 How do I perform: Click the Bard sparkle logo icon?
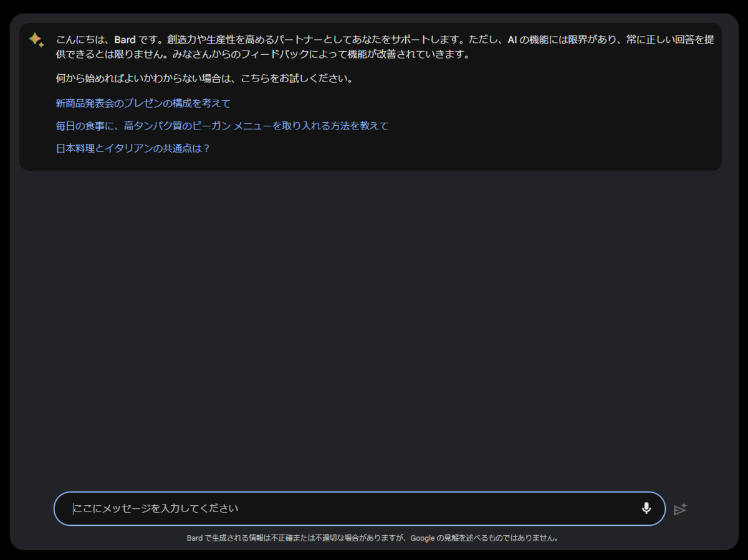(36, 40)
